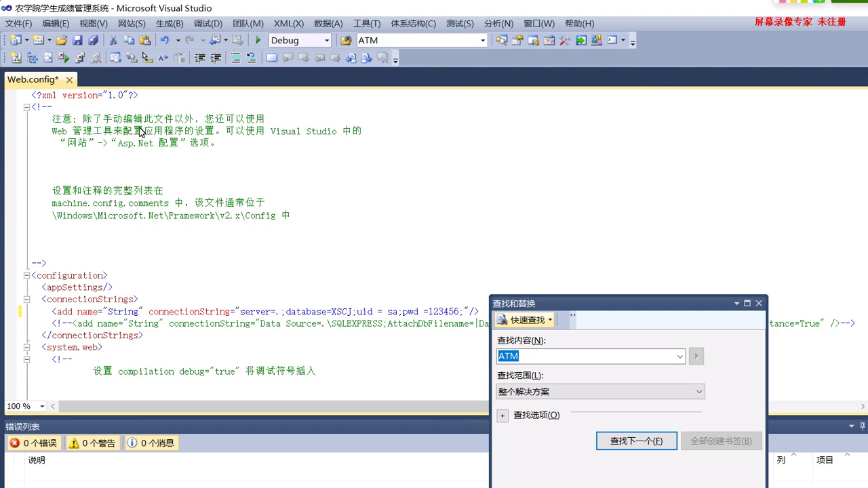Open the 快速查找 mode dropdown
This screenshot has height=488, width=868.
click(550, 320)
